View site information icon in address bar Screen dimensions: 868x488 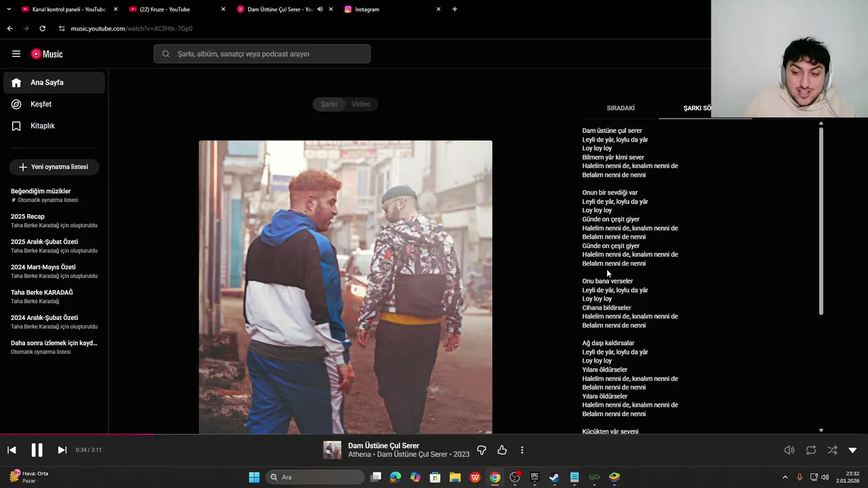click(x=62, y=28)
